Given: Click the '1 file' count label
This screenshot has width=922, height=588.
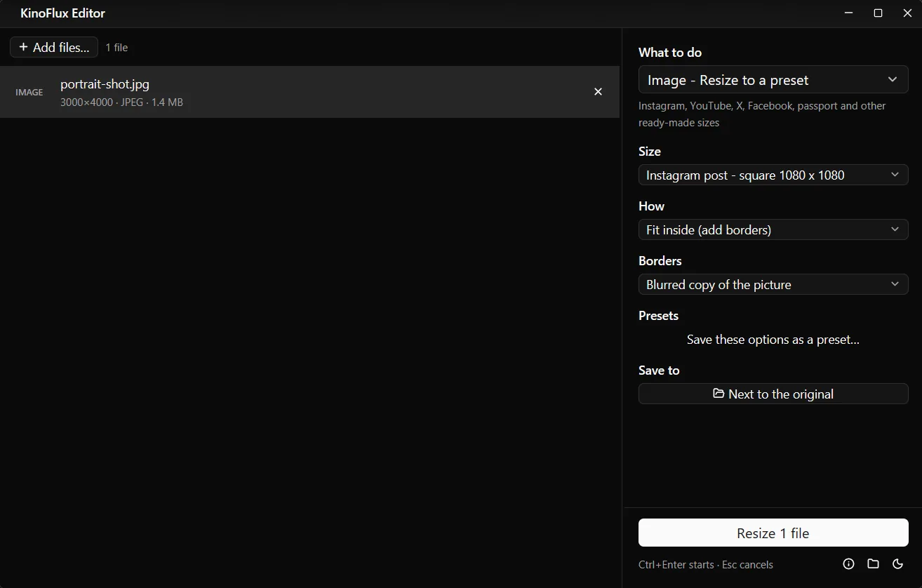Looking at the screenshot, I should click(116, 48).
